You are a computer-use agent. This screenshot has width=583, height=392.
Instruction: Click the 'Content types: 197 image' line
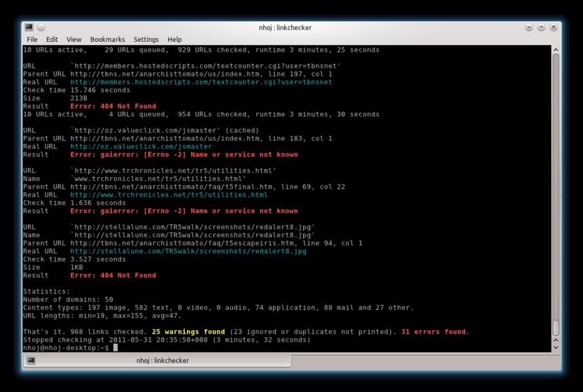pyautogui.click(x=218, y=308)
